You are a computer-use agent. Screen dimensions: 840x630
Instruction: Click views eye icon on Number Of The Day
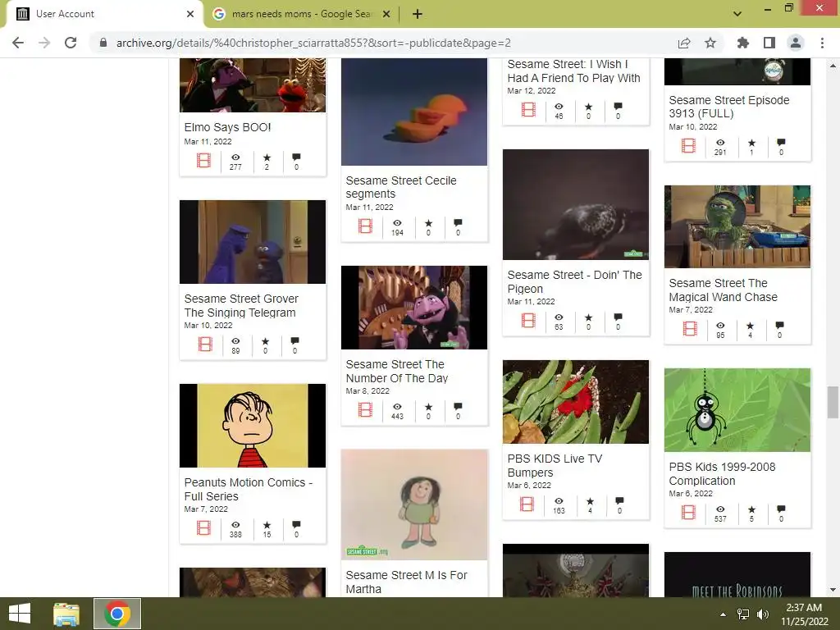(397, 407)
